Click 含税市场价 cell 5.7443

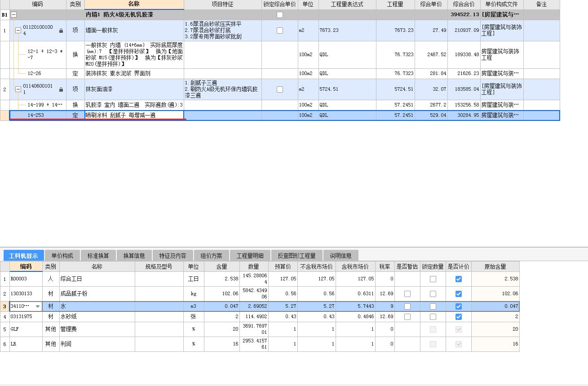(355, 306)
